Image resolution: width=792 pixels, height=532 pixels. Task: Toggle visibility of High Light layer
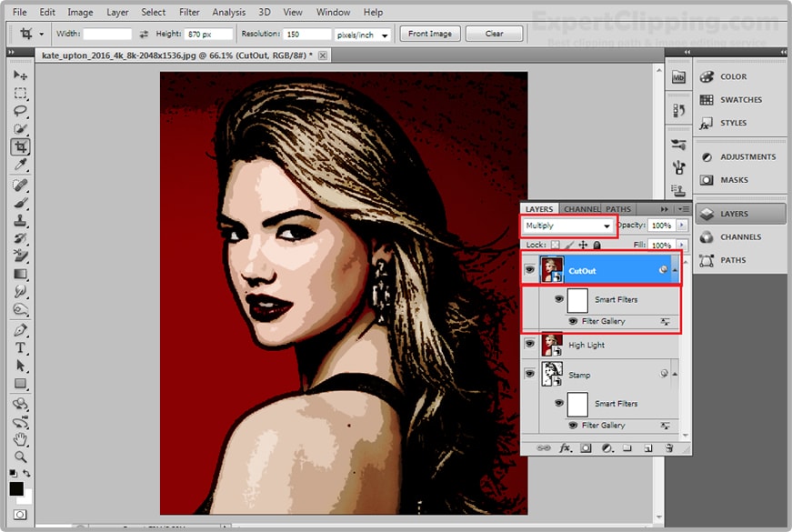[x=530, y=346]
